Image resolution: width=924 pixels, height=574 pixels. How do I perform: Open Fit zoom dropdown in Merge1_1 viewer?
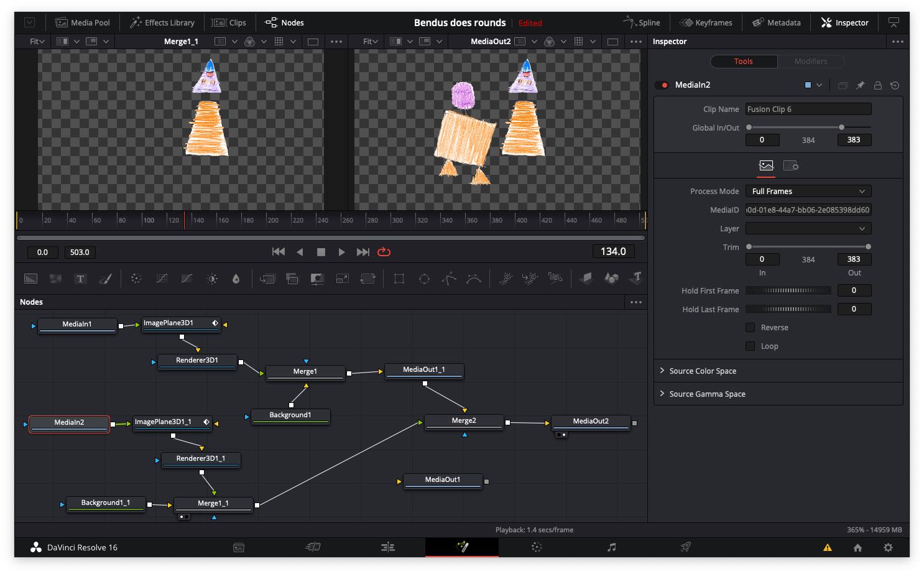point(37,41)
